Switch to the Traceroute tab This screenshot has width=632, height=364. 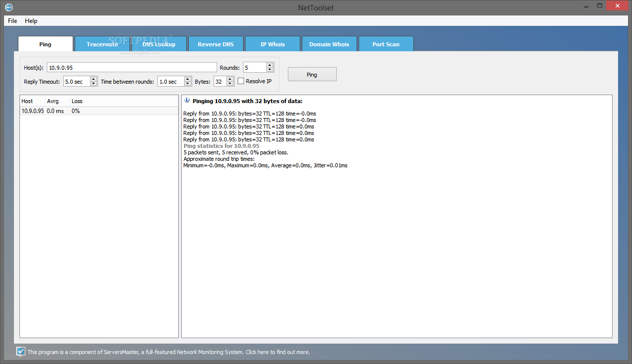(x=102, y=44)
